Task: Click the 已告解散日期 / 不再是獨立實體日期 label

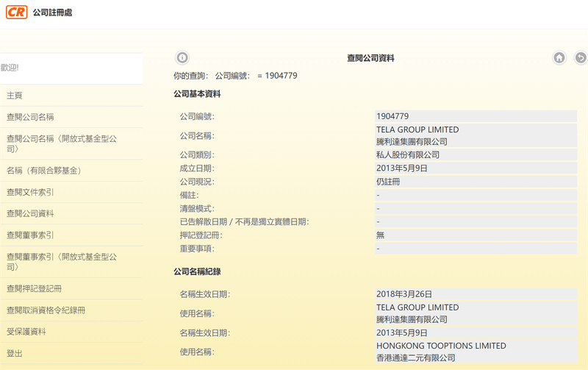Action: [x=244, y=222]
